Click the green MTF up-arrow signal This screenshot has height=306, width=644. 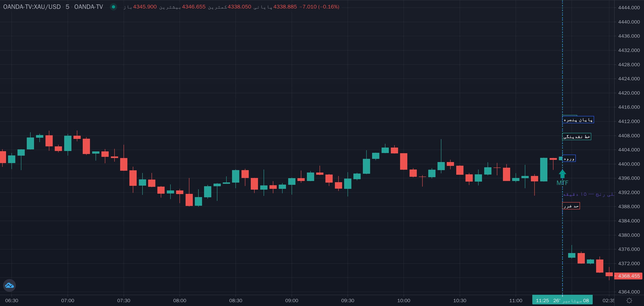(x=562, y=174)
